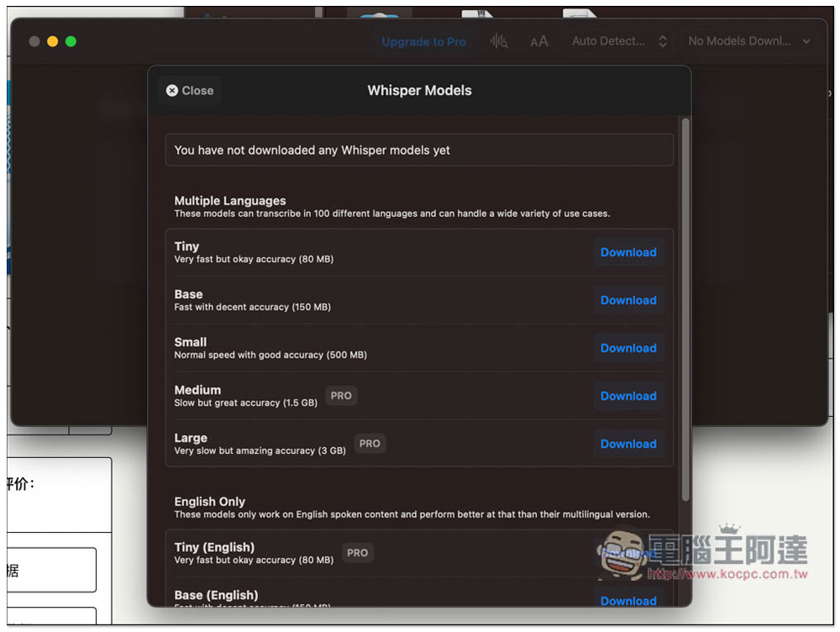Select the 'Multiple Languages' heading text
The height and width of the screenshot is (632, 840).
coord(230,201)
